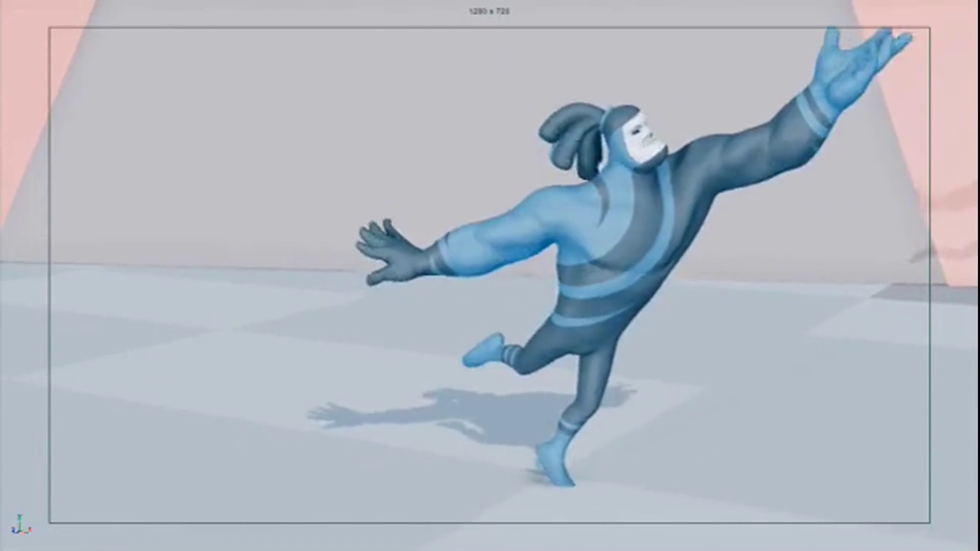The image size is (980, 551).
Task: Click the resolution gate size label
Action: (x=489, y=11)
